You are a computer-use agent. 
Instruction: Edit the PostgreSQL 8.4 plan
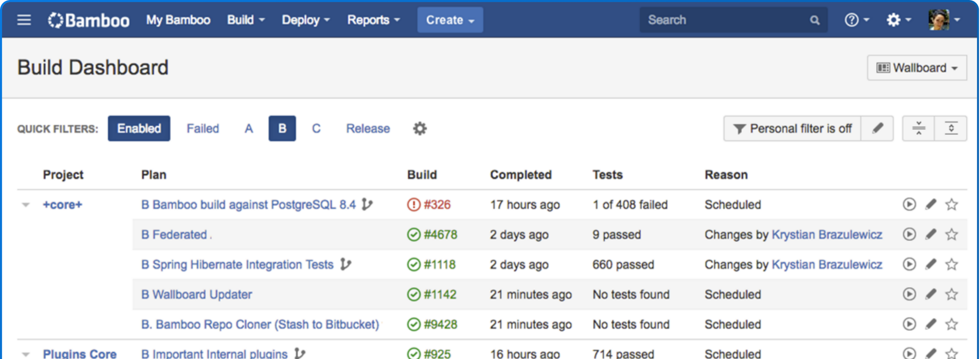(x=931, y=205)
